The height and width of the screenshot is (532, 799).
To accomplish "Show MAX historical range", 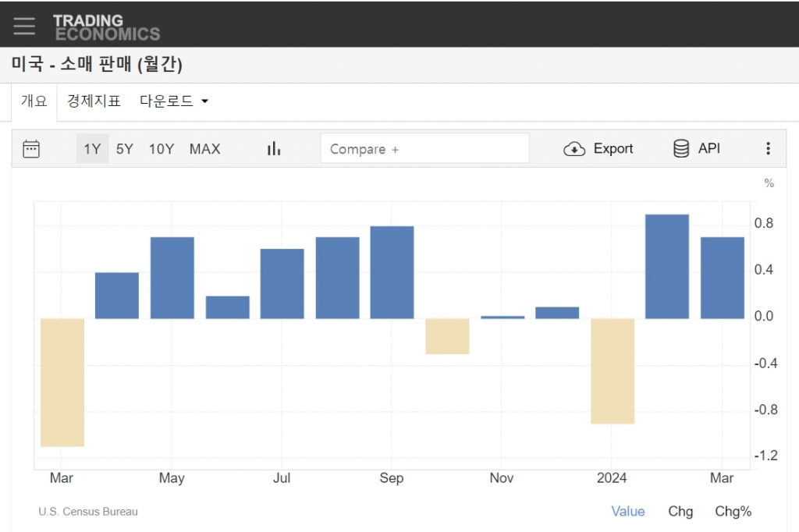I will (x=204, y=149).
